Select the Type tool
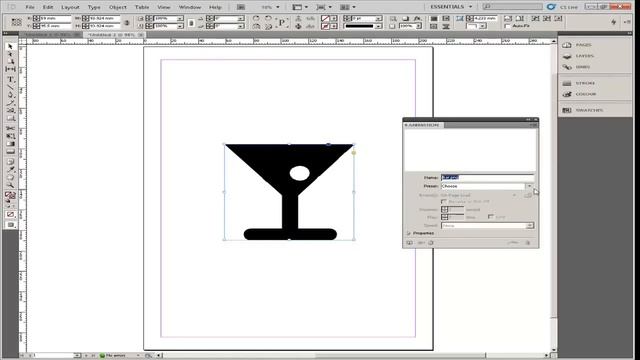 pyautogui.click(x=10, y=80)
